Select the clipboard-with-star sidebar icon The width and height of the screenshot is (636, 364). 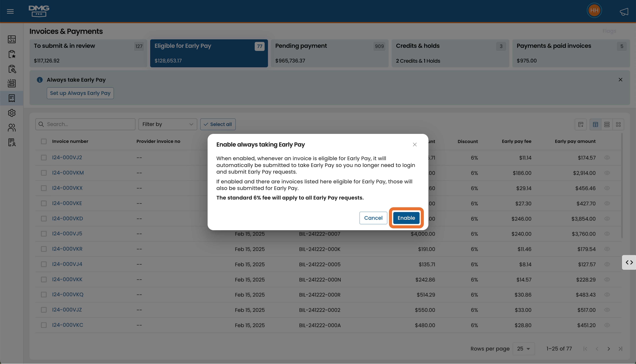click(x=12, y=54)
